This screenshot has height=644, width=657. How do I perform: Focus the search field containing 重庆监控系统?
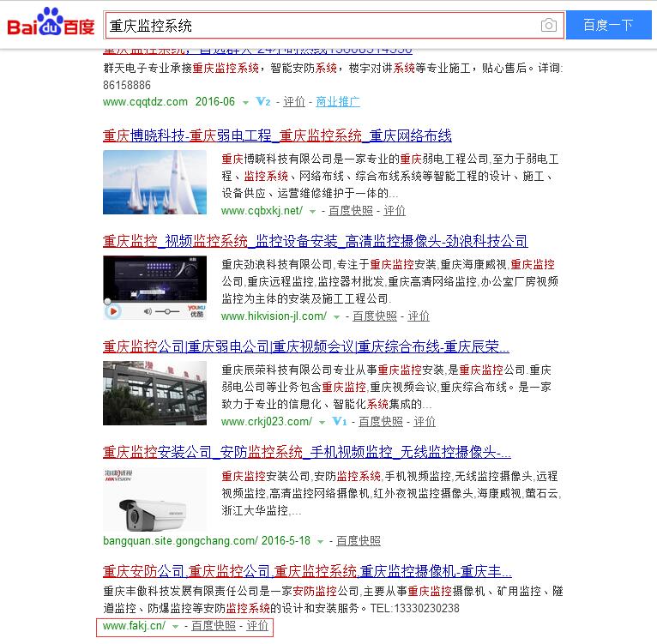[x=322, y=26]
